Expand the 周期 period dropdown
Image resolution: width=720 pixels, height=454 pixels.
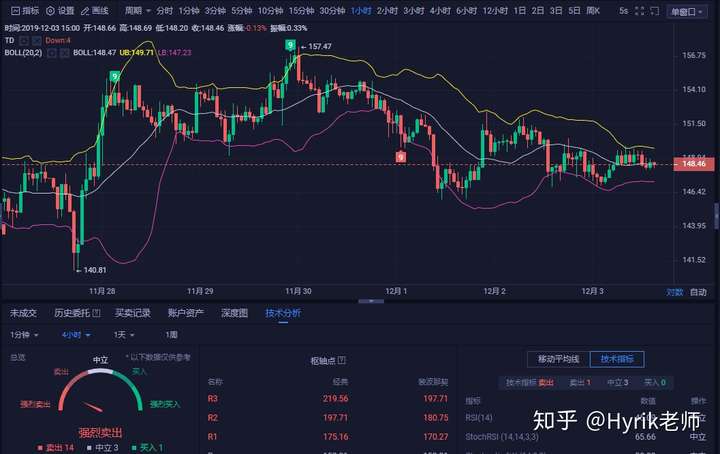pyautogui.click(x=138, y=11)
